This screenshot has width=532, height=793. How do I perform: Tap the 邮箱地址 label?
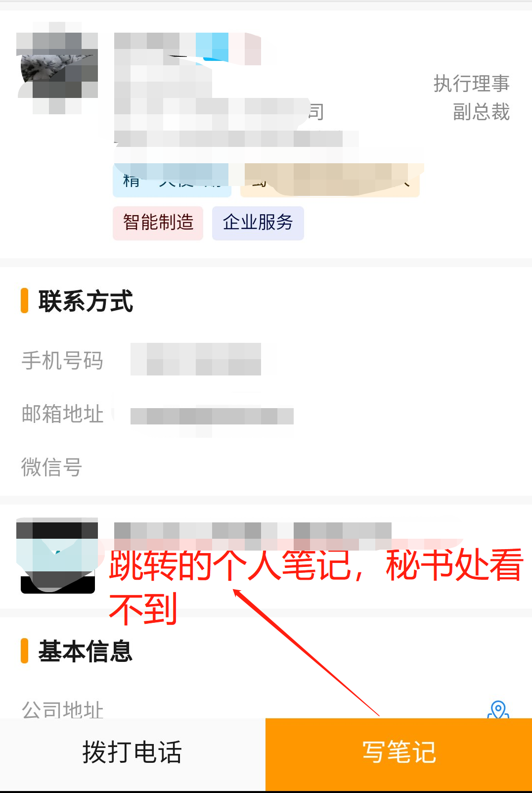tap(63, 414)
